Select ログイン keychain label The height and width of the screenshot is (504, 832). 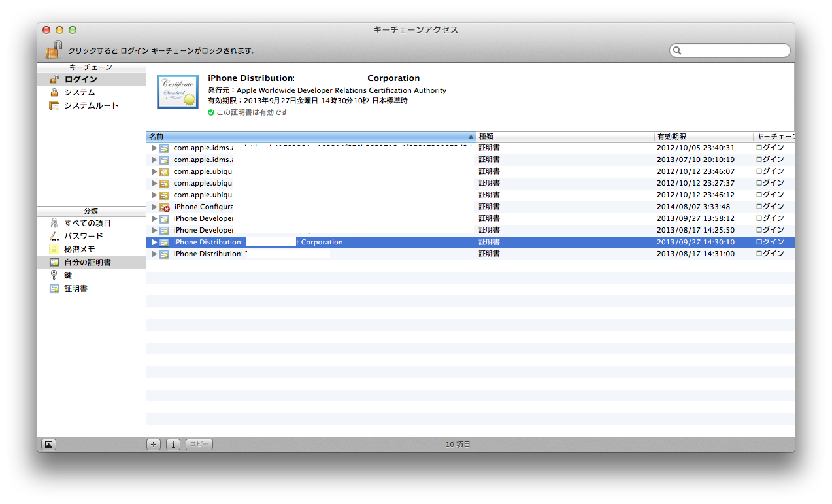[x=81, y=79]
